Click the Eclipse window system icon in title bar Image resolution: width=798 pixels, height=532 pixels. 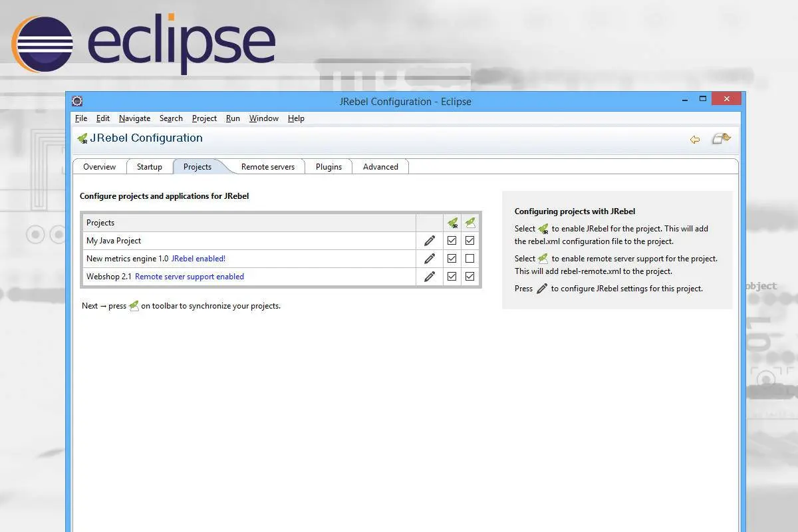(x=77, y=101)
